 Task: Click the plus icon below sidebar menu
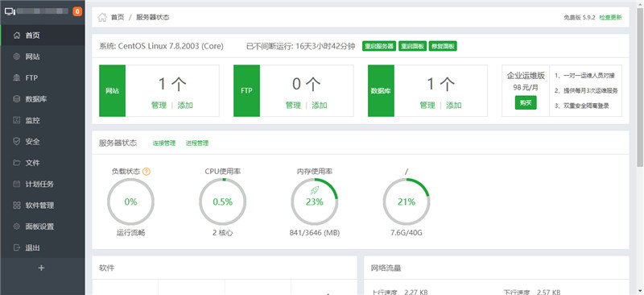pos(41,268)
